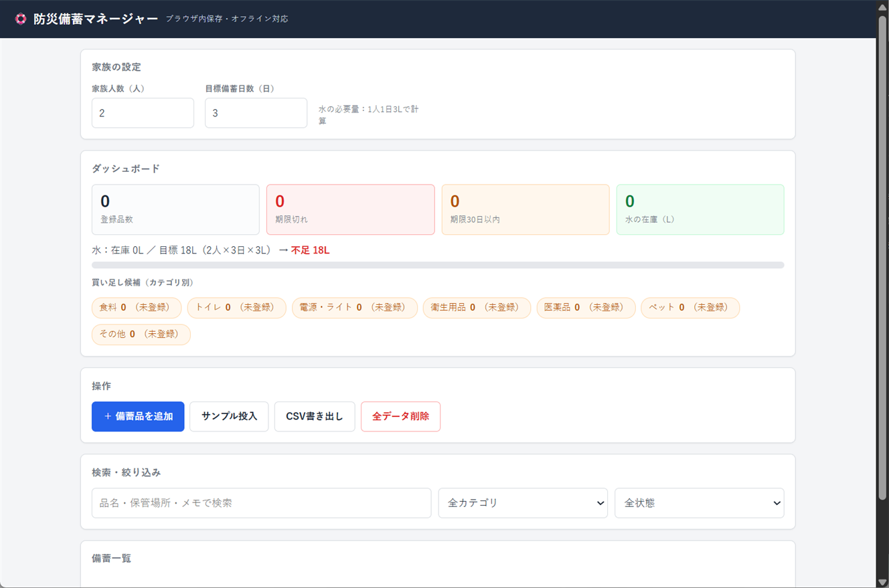This screenshot has height=588, width=889.
Task: Select the 電源・ライト 0（未登録）chip
Action: pos(355,308)
